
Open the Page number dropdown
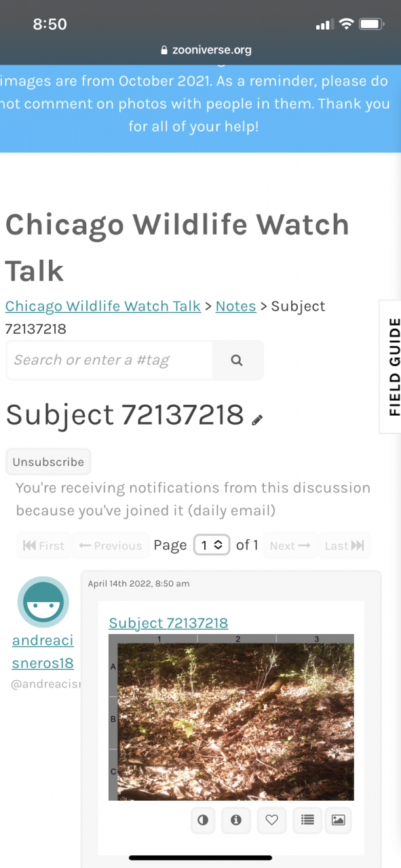(212, 545)
